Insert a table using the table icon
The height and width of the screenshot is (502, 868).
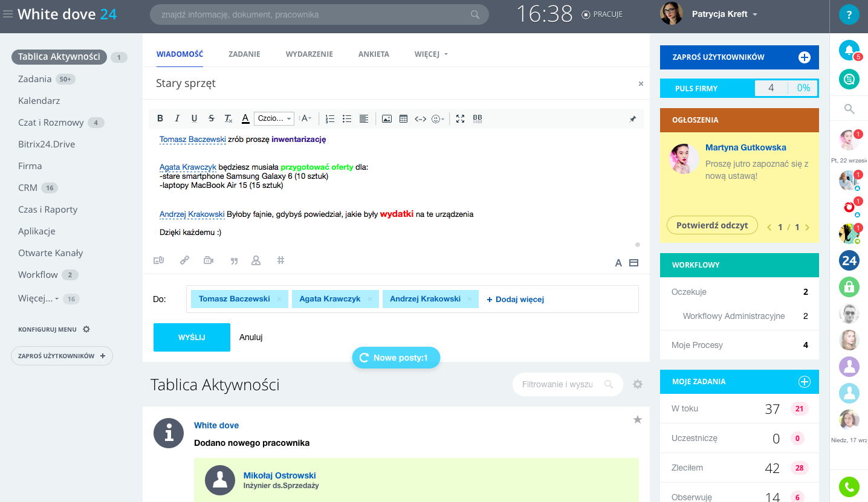click(404, 119)
